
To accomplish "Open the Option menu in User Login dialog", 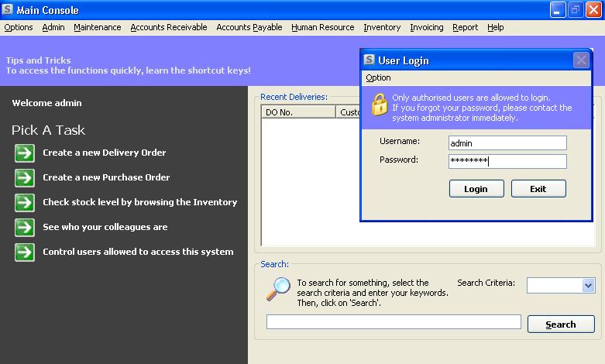I will coord(378,77).
